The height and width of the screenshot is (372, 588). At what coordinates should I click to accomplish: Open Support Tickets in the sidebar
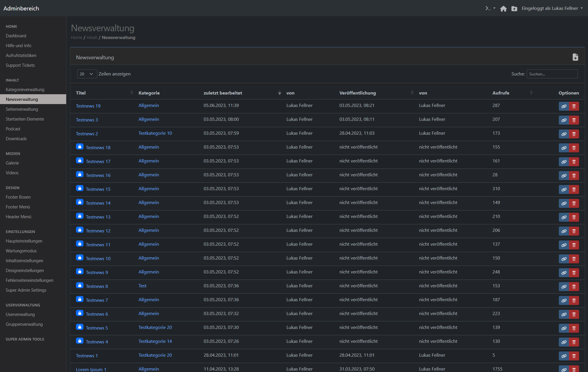[x=20, y=65]
